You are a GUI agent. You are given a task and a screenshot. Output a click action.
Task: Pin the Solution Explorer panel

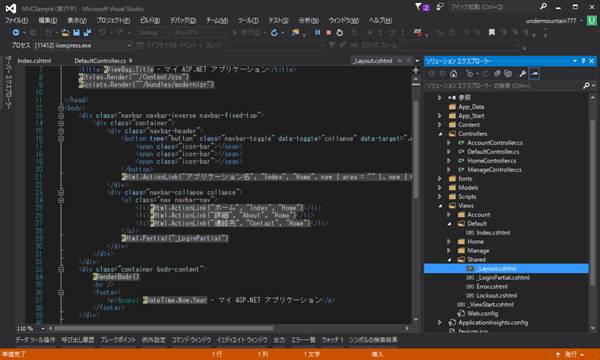coord(584,61)
